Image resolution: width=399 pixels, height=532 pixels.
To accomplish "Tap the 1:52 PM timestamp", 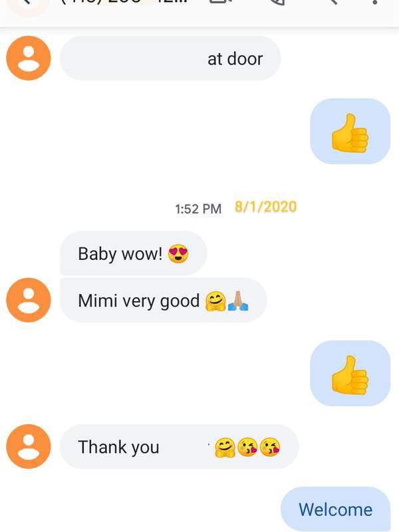I will coord(198,209).
